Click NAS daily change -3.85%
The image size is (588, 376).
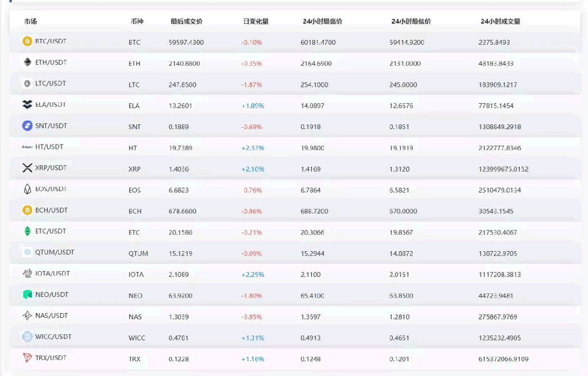[251, 317]
